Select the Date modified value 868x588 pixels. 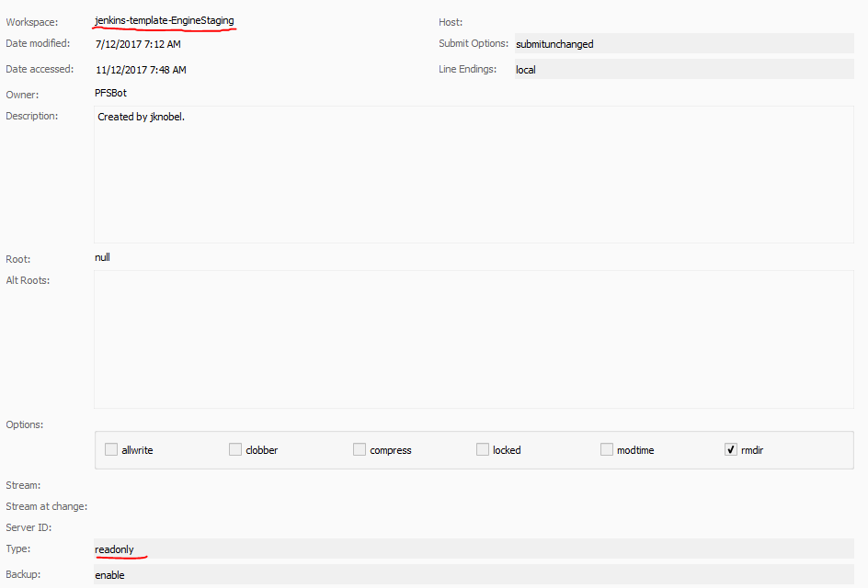137,43
